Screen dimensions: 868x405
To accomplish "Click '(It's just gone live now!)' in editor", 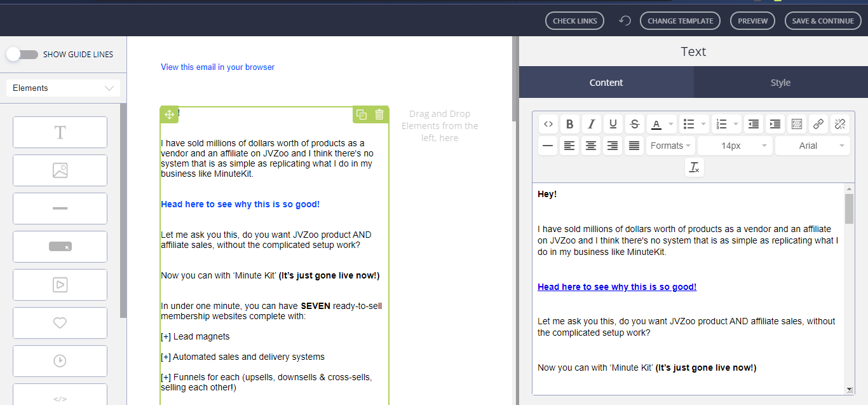I will 706,367.
